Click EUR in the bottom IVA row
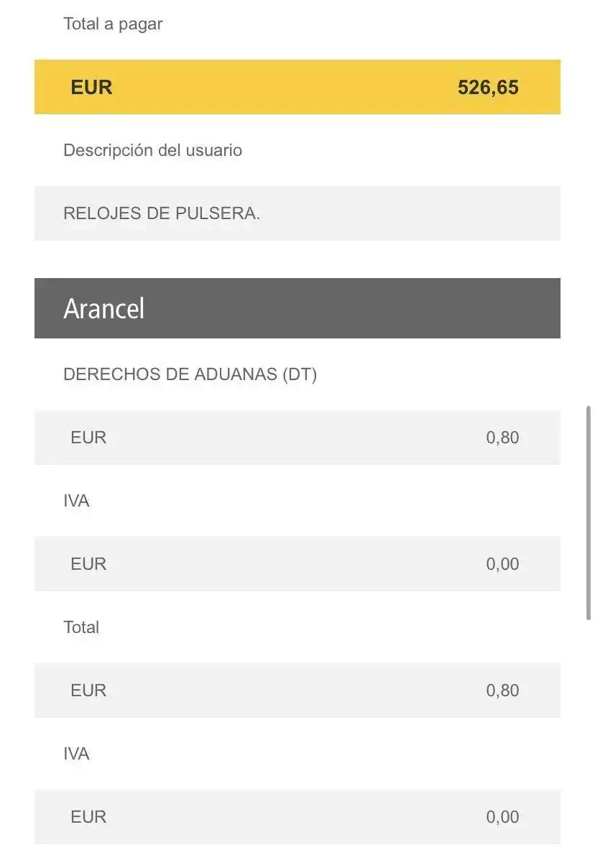The width and height of the screenshot is (595, 868). pyautogui.click(x=88, y=817)
